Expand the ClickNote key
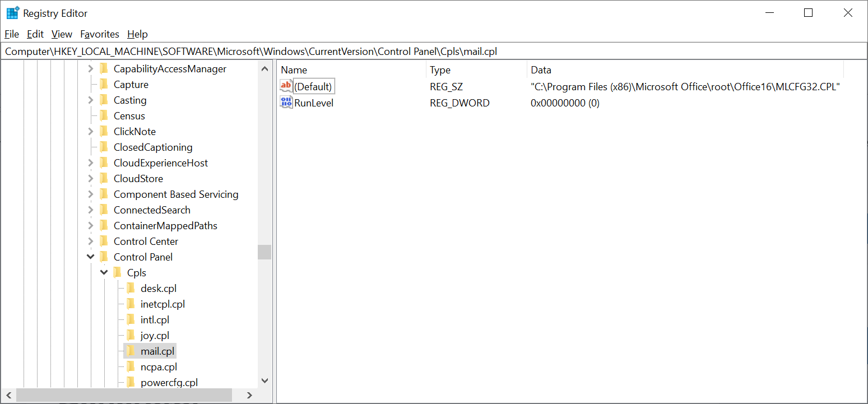The width and height of the screenshot is (868, 404). click(x=91, y=132)
